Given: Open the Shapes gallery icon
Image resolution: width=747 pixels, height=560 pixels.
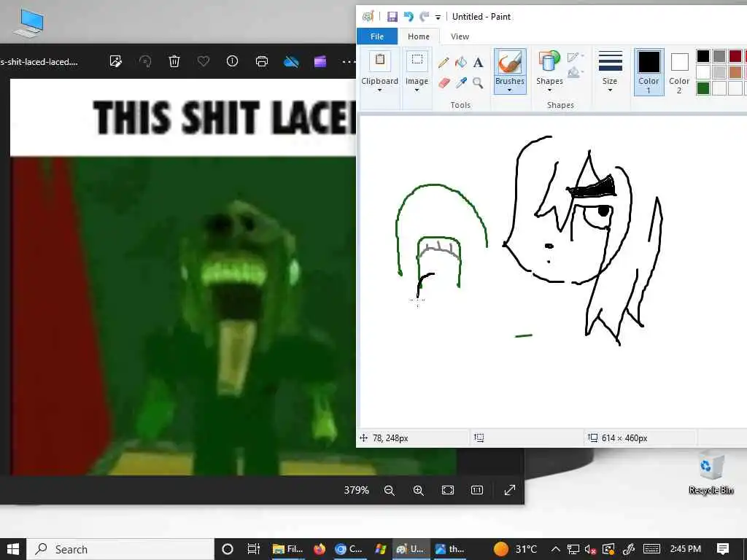Looking at the screenshot, I should 549,61.
